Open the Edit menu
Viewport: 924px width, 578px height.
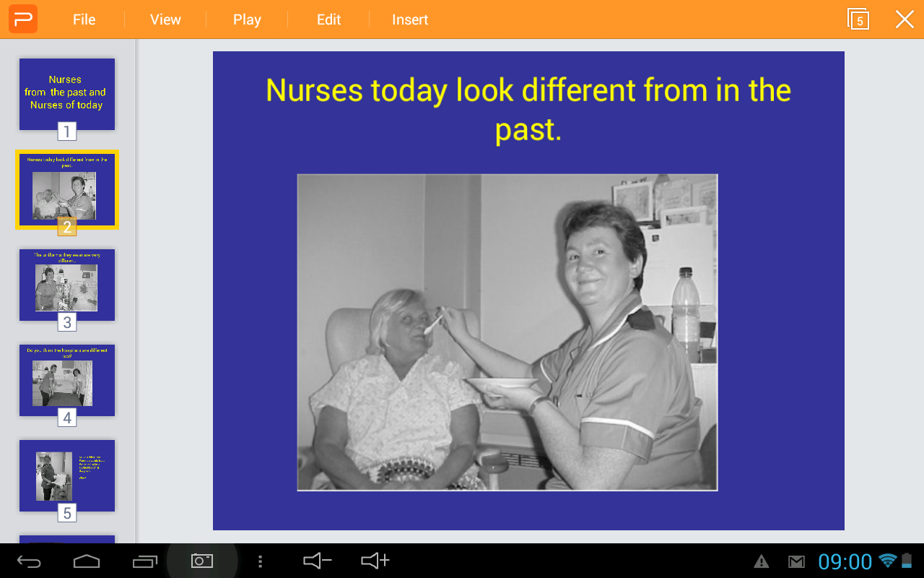click(328, 20)
